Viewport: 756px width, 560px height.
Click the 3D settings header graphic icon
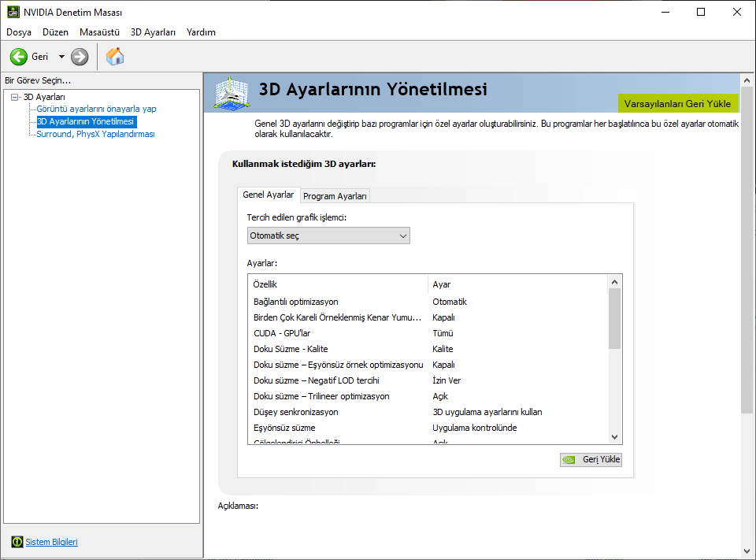tap(232, 93)
